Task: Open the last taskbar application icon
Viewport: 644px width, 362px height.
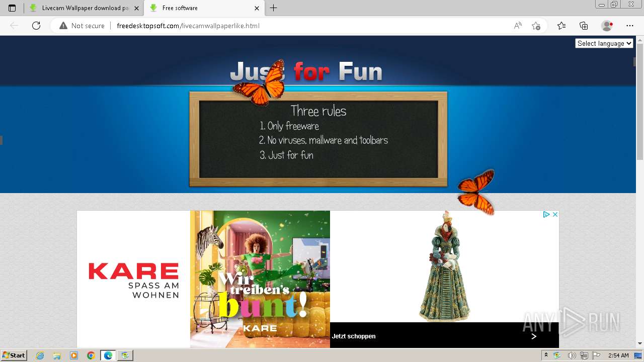Action: point(125,355)
